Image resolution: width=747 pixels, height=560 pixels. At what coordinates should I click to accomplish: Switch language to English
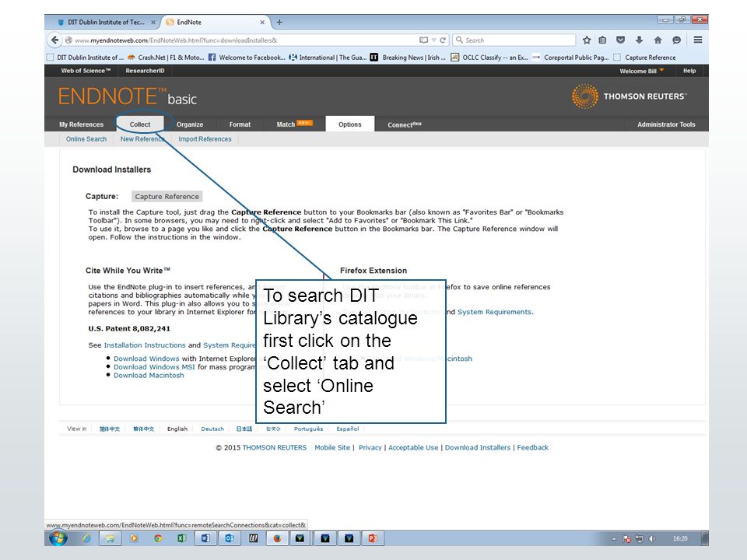(x=177, y=429)
